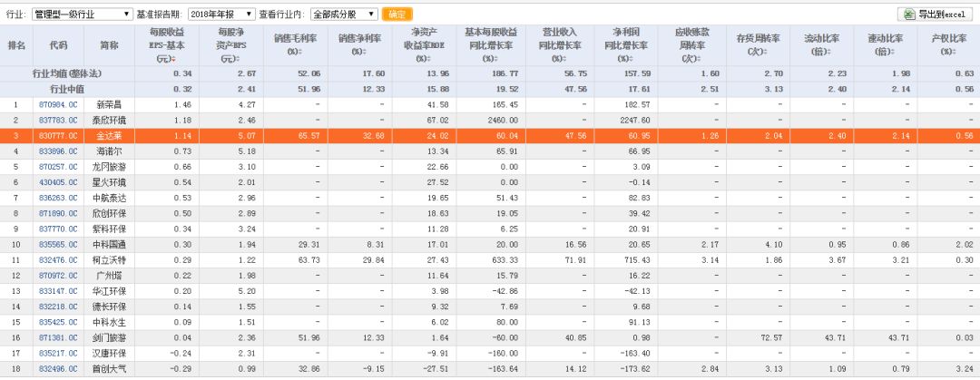Sort by 营业收入同比增长率 column header

click(559, 45)
